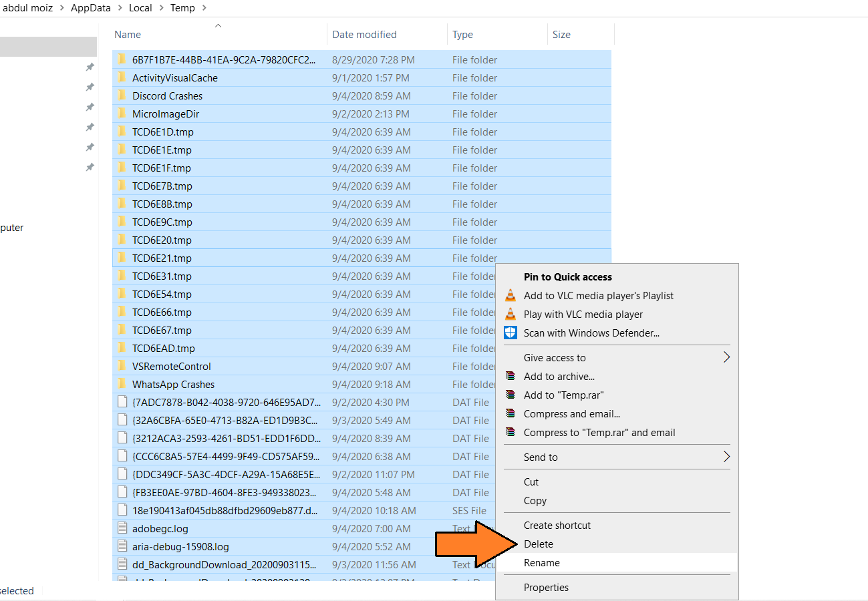The image size is (868, 601).
Task: Choose Copy from the context menu
Action: (x=535, y=501)
